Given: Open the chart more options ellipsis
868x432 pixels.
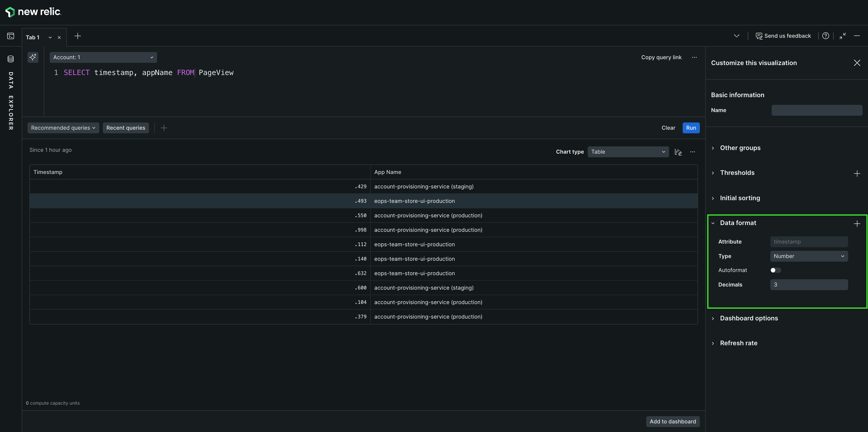Looking at the screenshot, I should tap(692, 152).
